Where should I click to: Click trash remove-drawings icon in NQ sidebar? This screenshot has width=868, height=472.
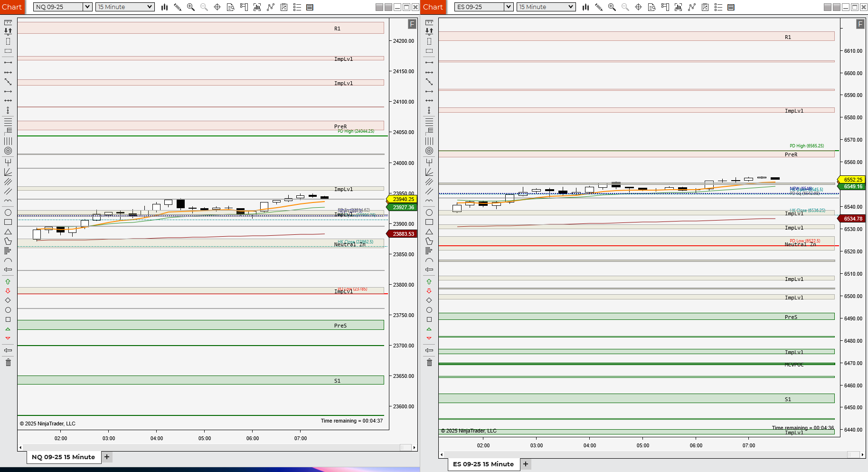8,363
